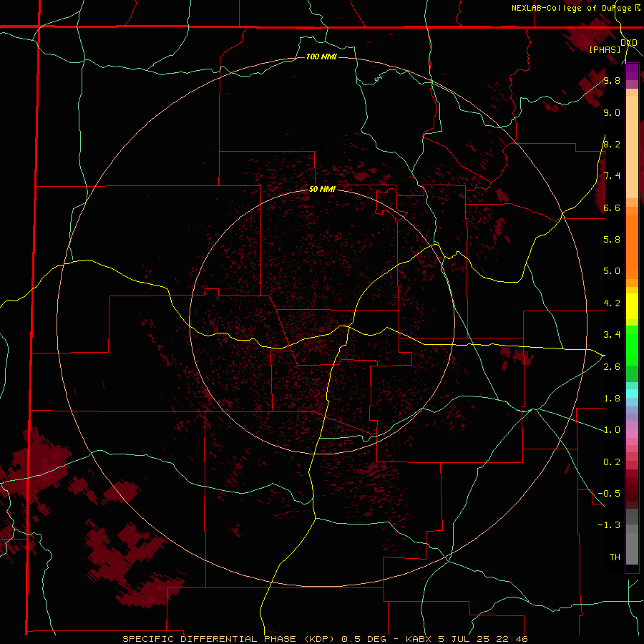Click the -0.5 legend value

(609, 494)
